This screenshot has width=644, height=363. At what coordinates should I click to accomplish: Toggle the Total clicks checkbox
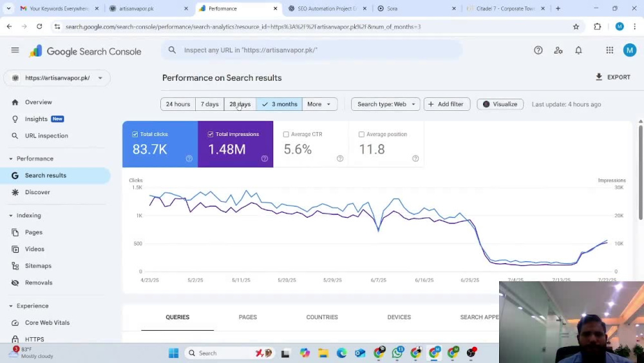(135, 134)
